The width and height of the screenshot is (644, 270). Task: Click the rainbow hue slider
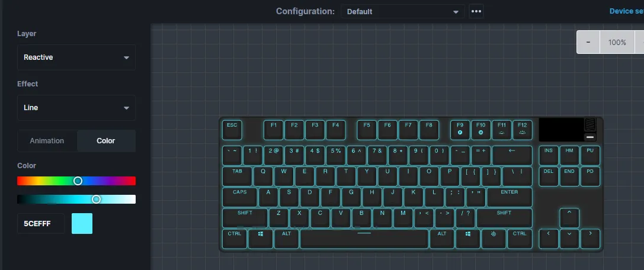pyautogui.click(x=76, y=181)
